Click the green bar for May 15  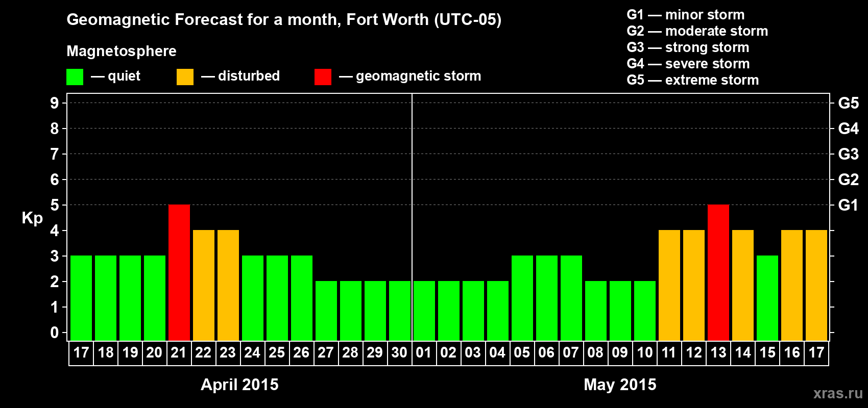coord(767,298)
